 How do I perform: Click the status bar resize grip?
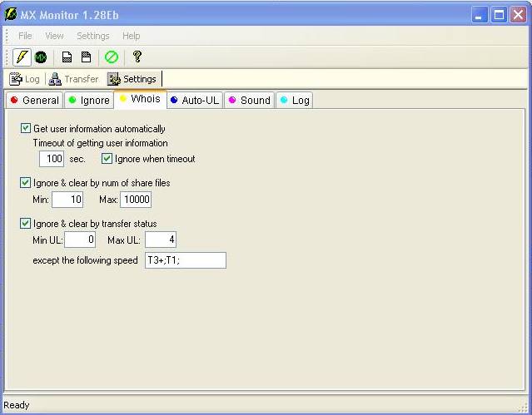pos(524,408)
